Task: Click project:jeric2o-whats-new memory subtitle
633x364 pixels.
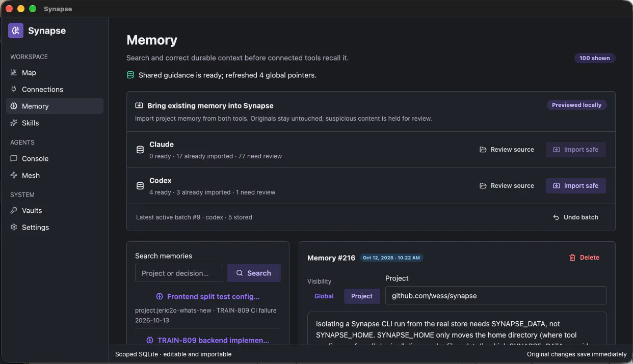Action: (x=206, y=311)
